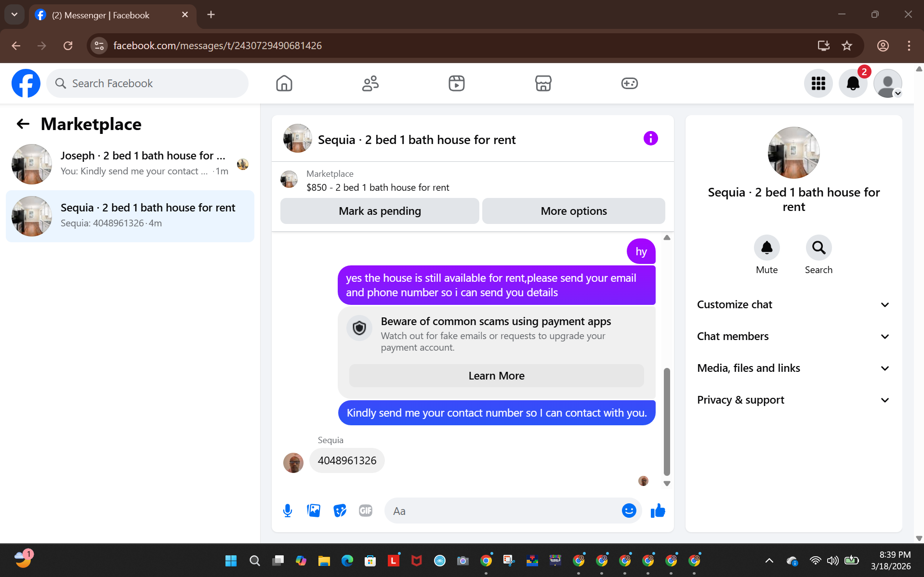Click the listing thumbnail in right panel
924x577 pixels.
tap(793, 153)
